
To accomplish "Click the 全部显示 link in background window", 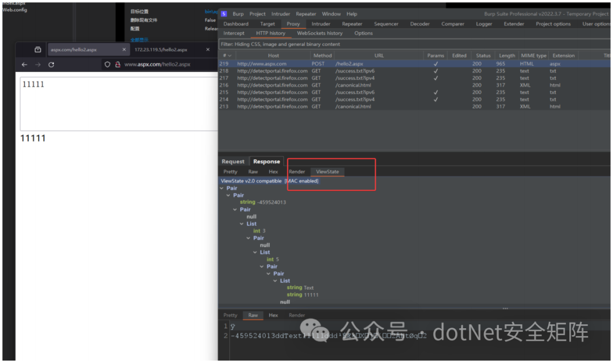I will click(139, 40).
